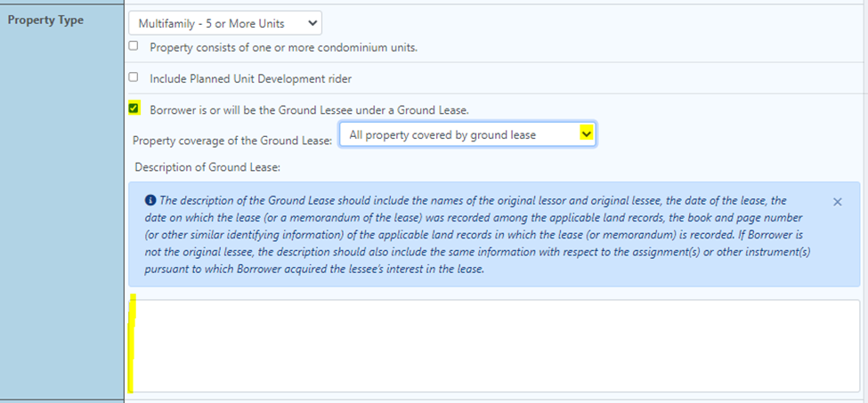Click the 'Property Type' row heading
Image resolution: width=868 pixels, height=403 pixels.
pyautogui.click(x=46, y=20)
